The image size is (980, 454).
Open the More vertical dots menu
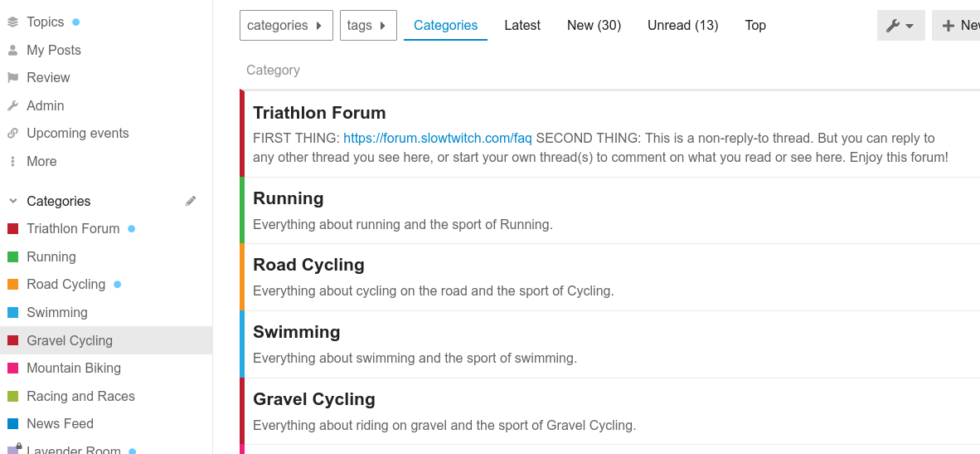tap(12, 161)
